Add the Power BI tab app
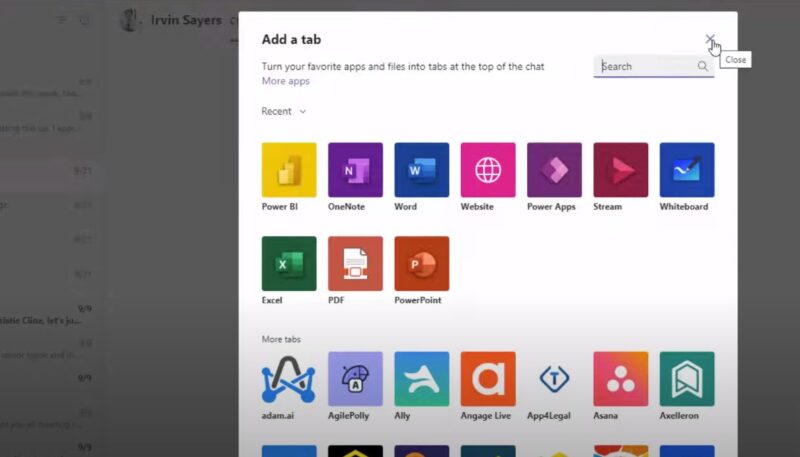Screen dimensions: 800x457 (x=289, y=170)
